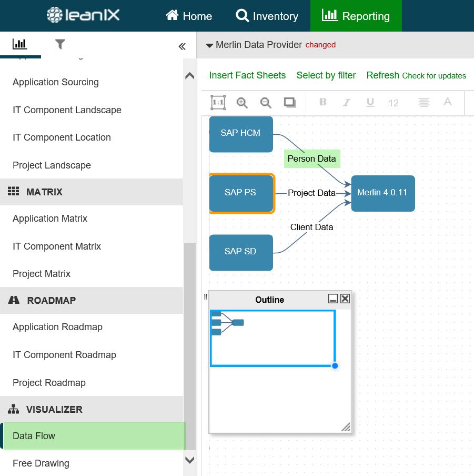Open the font color option
The height and width of the screenshot is (476, 474).
coord(447,102)
